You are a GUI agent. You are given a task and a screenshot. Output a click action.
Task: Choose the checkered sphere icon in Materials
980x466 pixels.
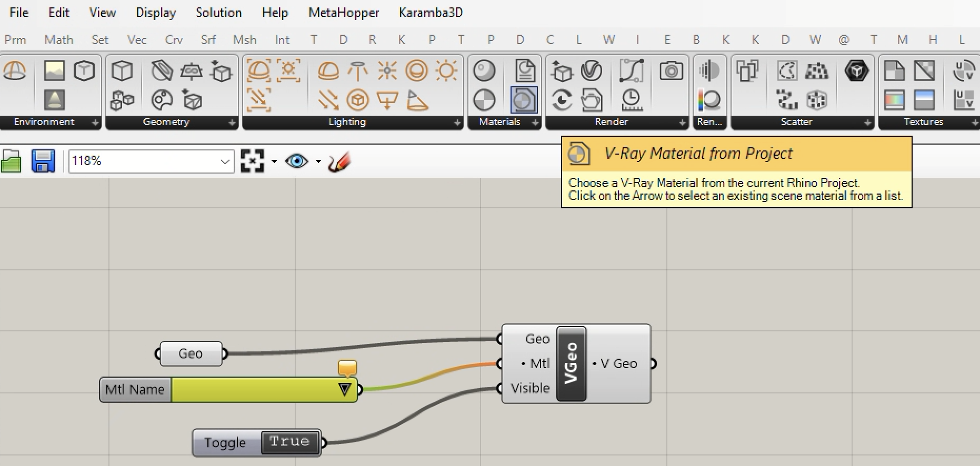[x=484, y=99]
